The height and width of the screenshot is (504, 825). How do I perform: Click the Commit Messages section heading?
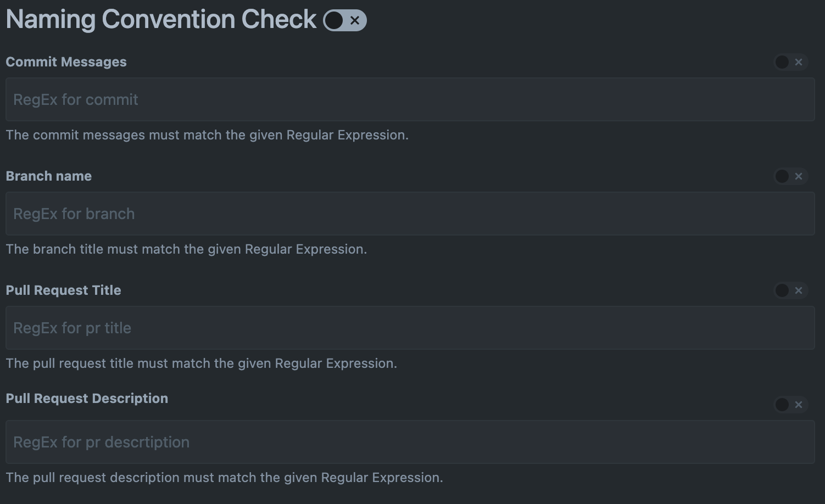tap(66, 62)
